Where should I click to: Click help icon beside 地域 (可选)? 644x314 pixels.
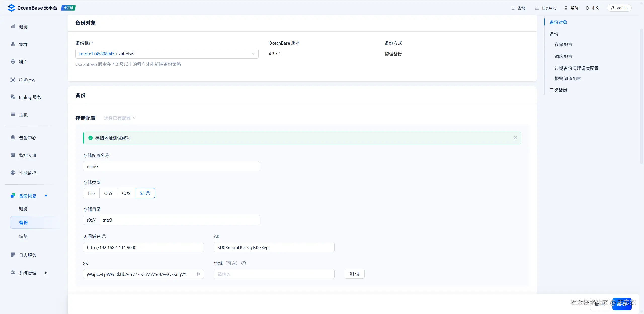point(244,263)
